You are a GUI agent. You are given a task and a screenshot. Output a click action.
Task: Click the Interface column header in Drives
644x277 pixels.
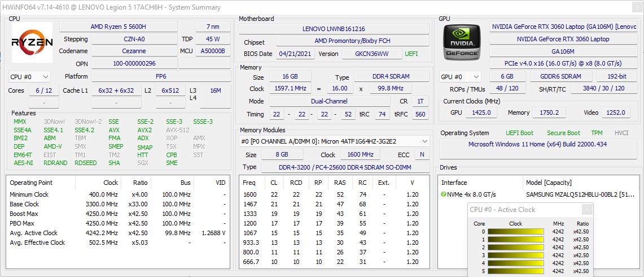click(x=454, y=183)
